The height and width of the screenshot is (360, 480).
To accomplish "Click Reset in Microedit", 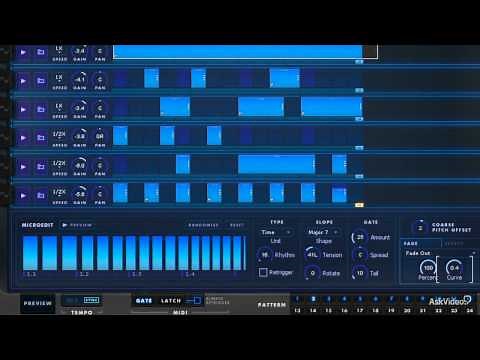I will coord(237,225).
